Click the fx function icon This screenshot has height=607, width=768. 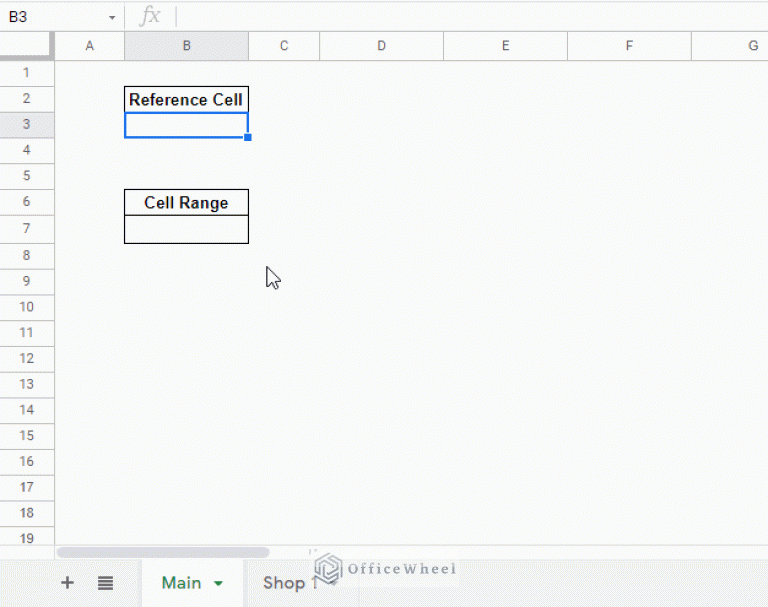(x=150, y=16)
